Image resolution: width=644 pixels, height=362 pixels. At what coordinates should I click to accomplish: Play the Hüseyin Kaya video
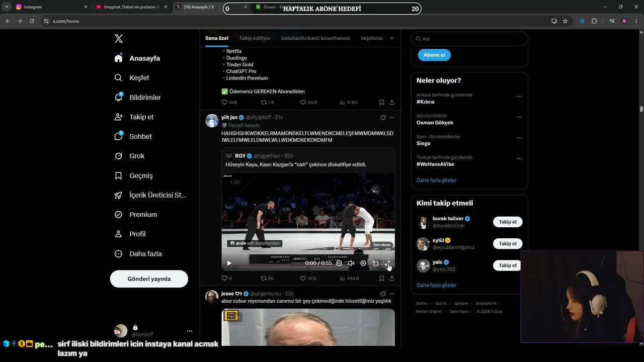[229, 263]
